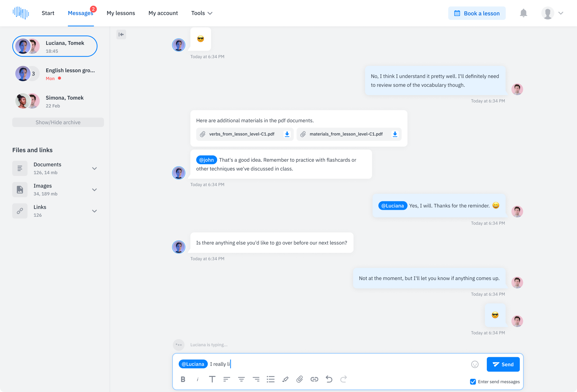Select the highlighter tool
This screenshot has width=577, height=392.
[285, 379]
